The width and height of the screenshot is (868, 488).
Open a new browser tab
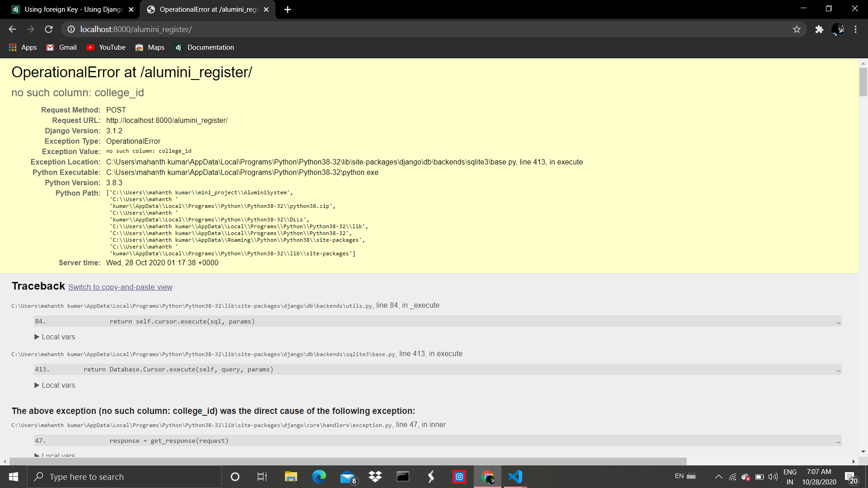(288, 9)
